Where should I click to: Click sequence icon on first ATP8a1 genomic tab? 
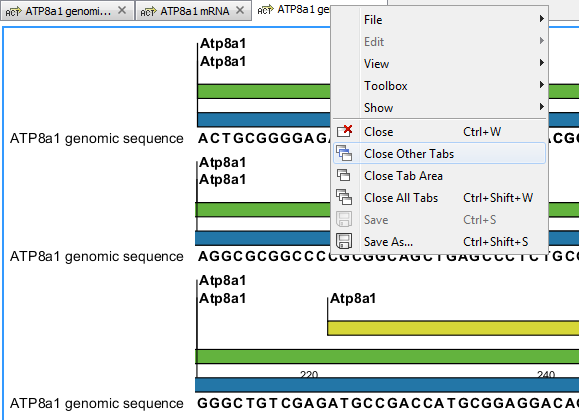pyautogui.click(x=13, y=12)
